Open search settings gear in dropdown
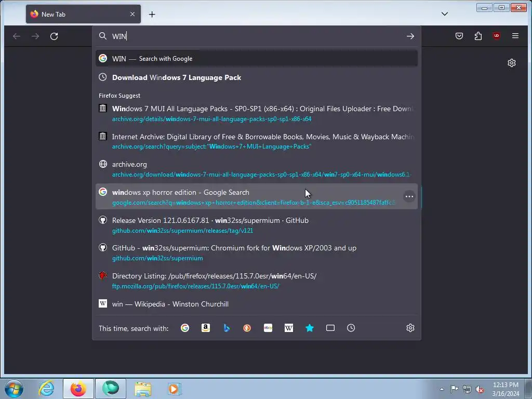 click(410, 328)
